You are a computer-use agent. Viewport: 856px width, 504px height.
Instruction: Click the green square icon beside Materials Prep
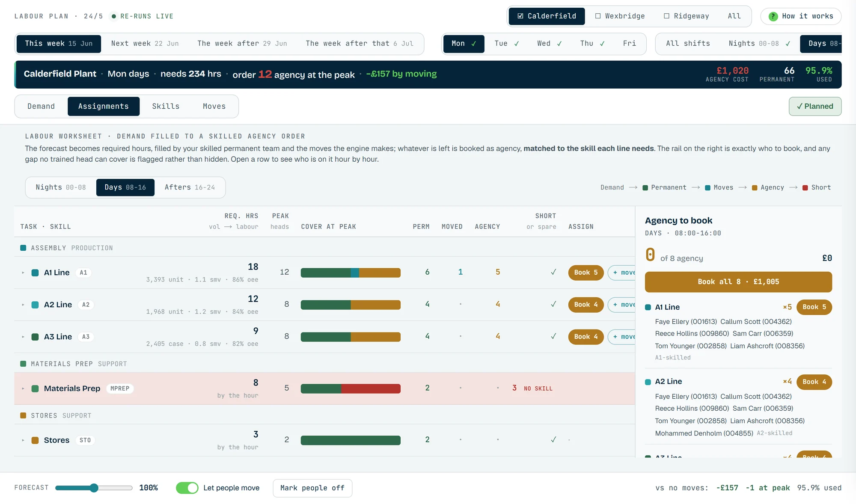click(x=35, y=388)
